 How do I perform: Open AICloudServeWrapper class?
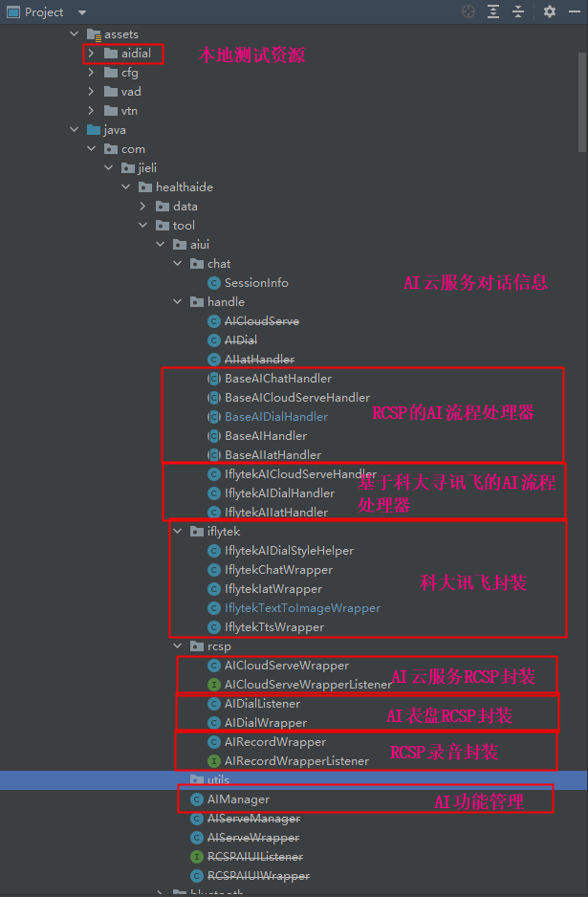click(x=287, y=666)
